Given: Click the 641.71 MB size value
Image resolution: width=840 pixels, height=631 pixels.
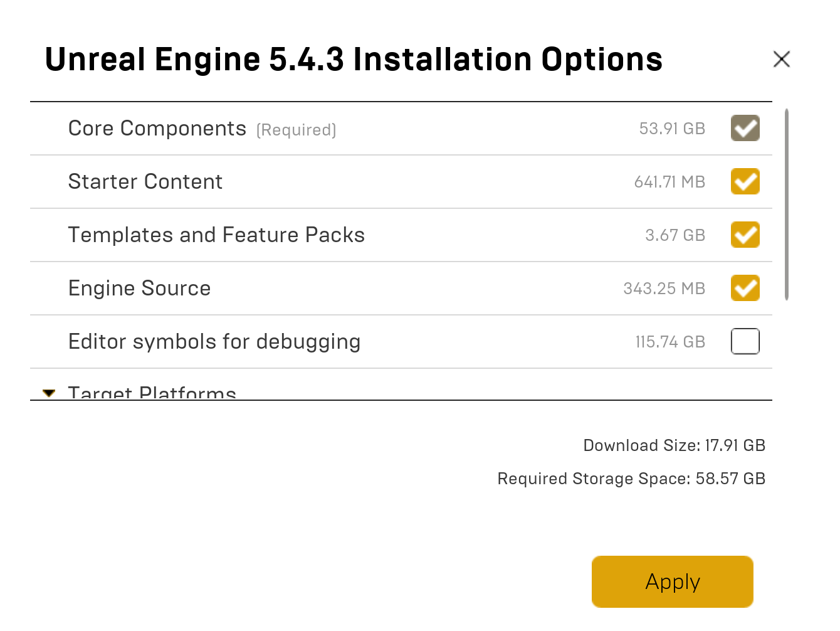Looking at the screenshot, I should (x=669, y=182).
